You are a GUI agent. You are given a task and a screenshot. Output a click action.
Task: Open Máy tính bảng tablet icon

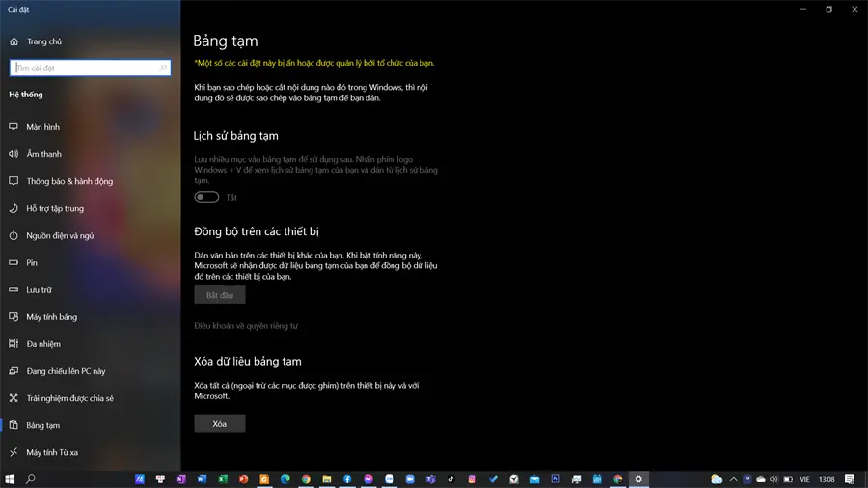point(14,316)
